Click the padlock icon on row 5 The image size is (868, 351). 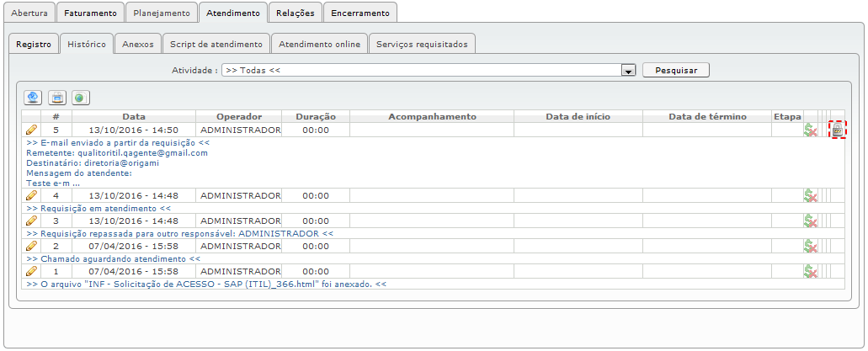pyautogui.click(x=838, y=130)
